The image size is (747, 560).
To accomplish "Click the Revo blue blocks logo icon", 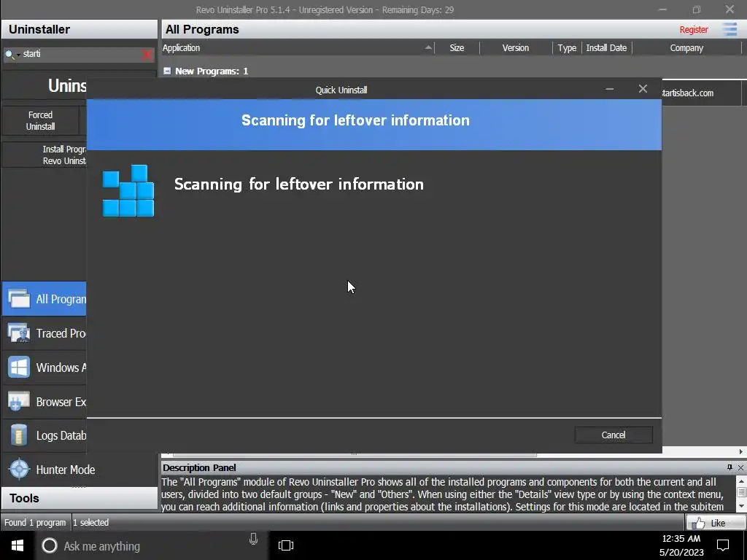I will coord(128,190).
